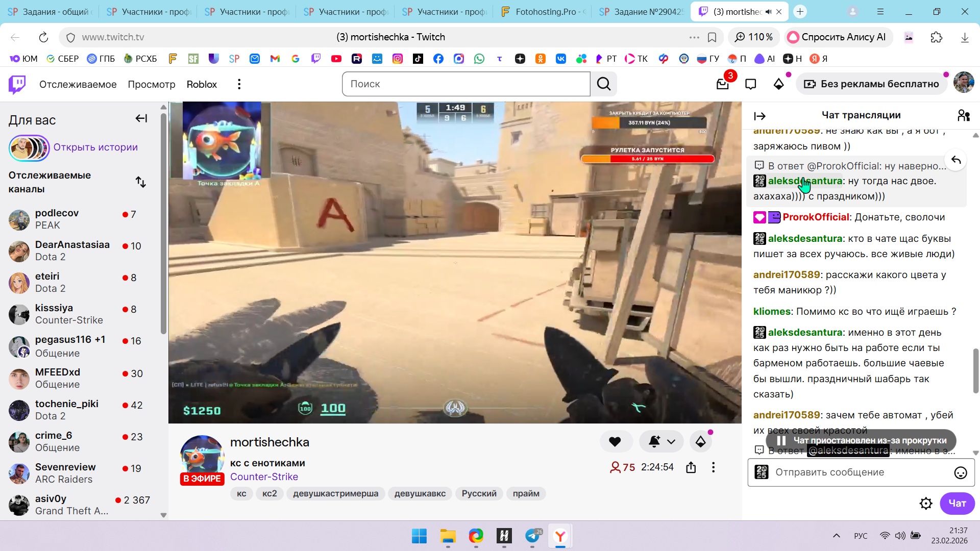The image size is (980, 551).
Task: Click the search magnifier button
Action: [x=603, y=84]
